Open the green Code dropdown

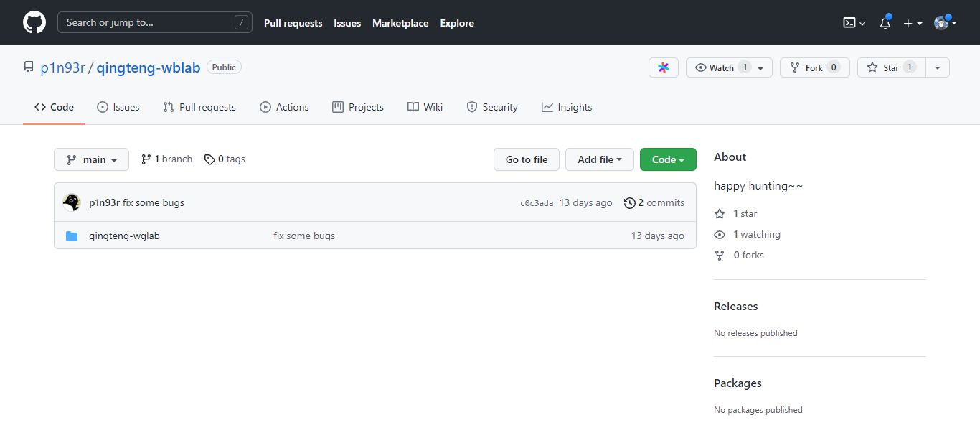[668, 159]
